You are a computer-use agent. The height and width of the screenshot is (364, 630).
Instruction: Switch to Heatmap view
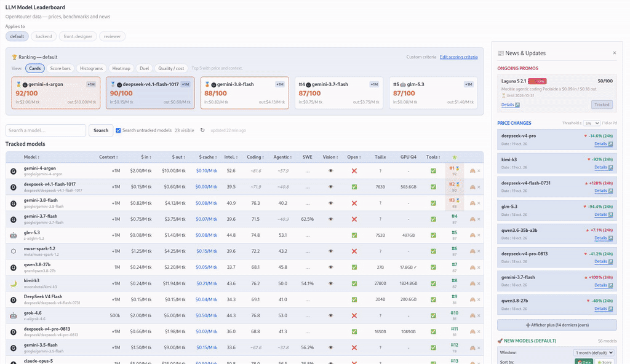tap(121, 68)
